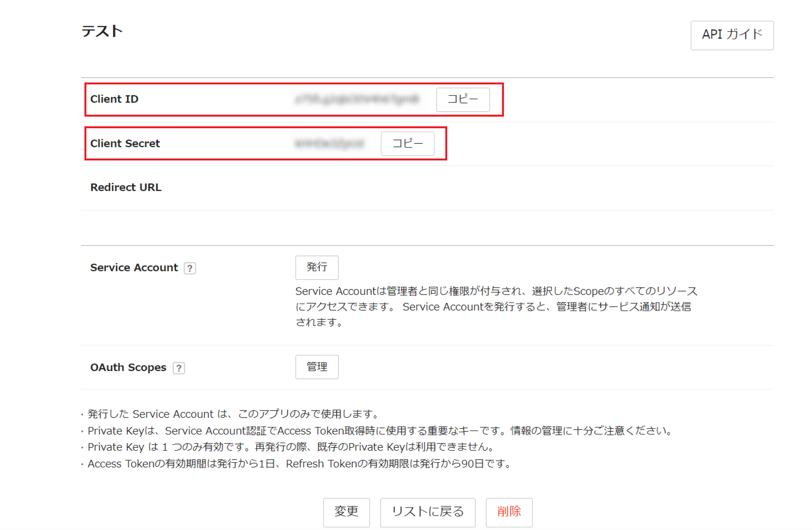Image resolution: width=812 pixels, height=530 pixels.
Task: Go back with リストに戻る button
Action: click(427, 512)
